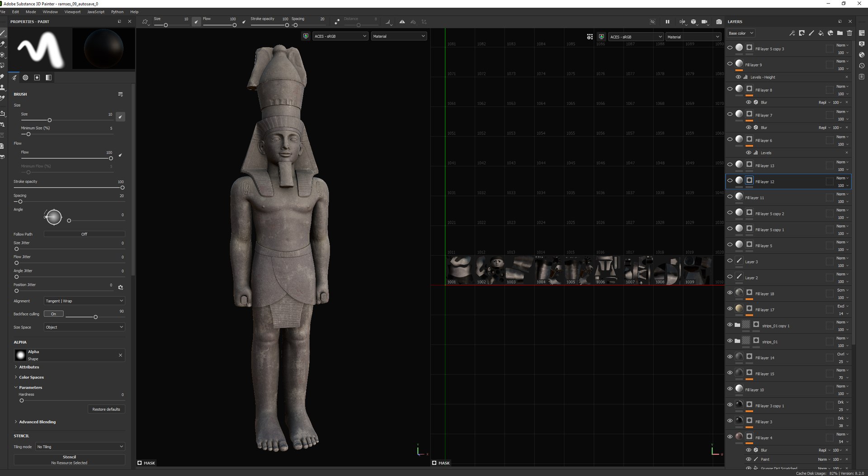Adjust the Hardness slider handle
Image resolution: width=868 pixels, height=476 pixels.
pyautogui.click(x=21, y=401)
